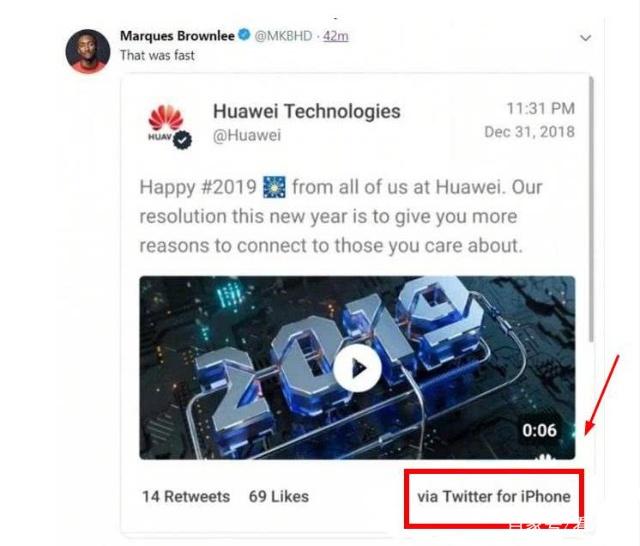Open the 42m timestamp link
The width and height of the screenshot is (640, 546).
[336, 36]
